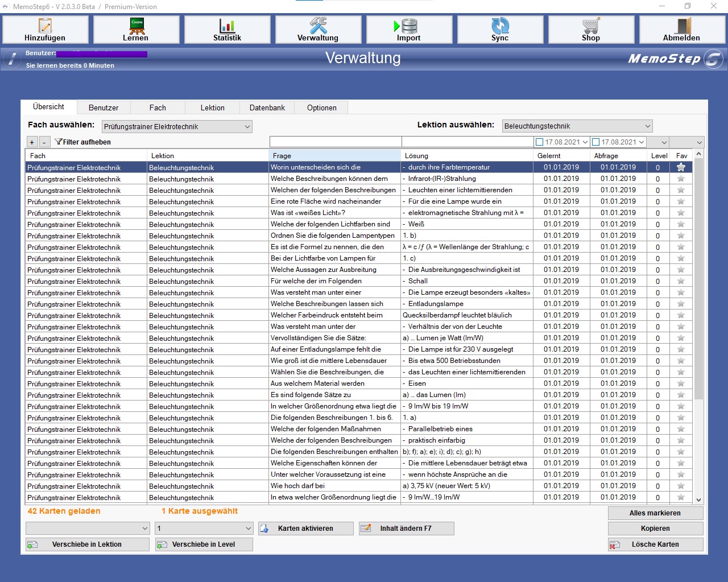The image size is (728, 582).
Task: Select row 'Es sind folgende Sätze zu'
Action: 359,395
